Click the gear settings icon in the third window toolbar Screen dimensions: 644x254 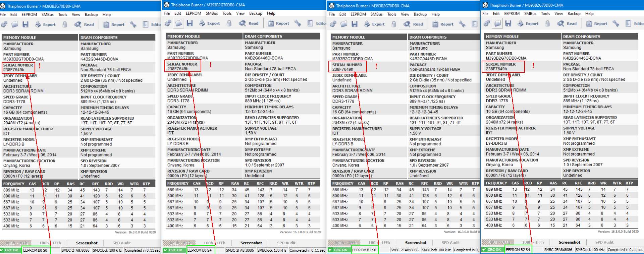(333, 24)
